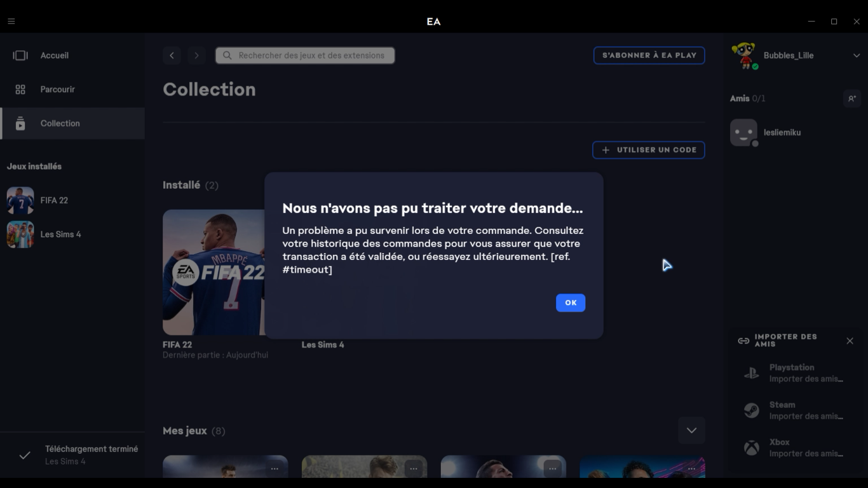Open options on second Mes jeux tile

click(x=414, y=469)
